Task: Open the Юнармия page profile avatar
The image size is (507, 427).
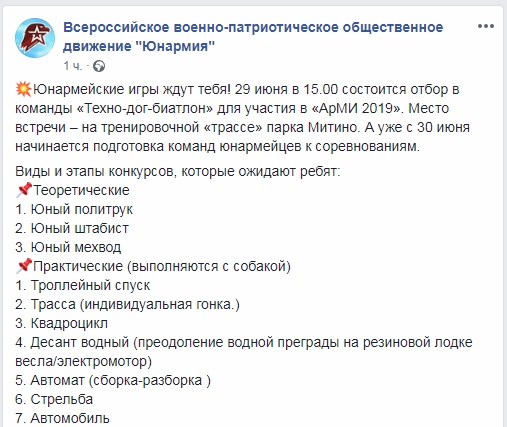Action: pos(35,38)
